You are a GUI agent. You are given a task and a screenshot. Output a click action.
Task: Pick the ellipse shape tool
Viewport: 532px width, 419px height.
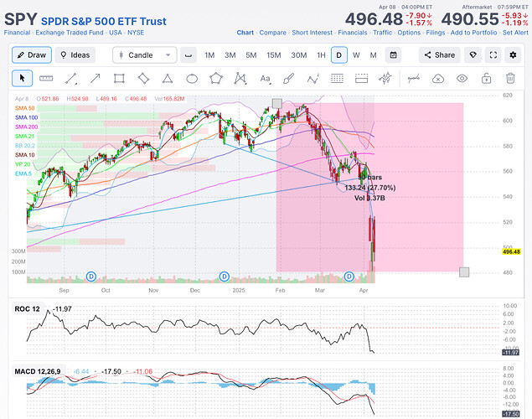point(192,79)
